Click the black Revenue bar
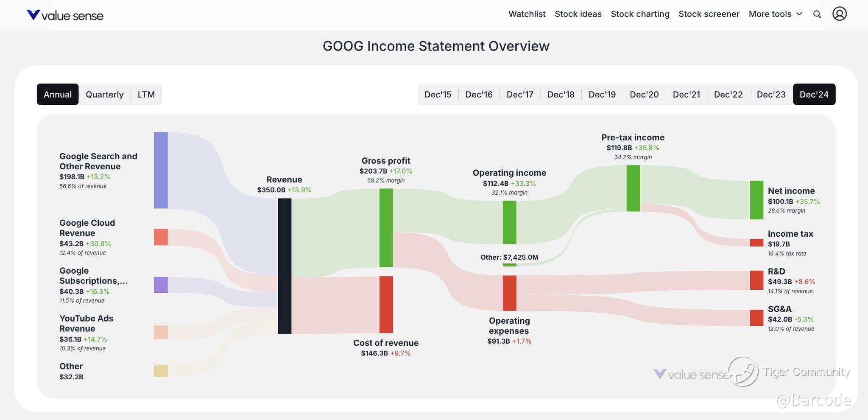 pyautogui.click(x=285, y=266)
